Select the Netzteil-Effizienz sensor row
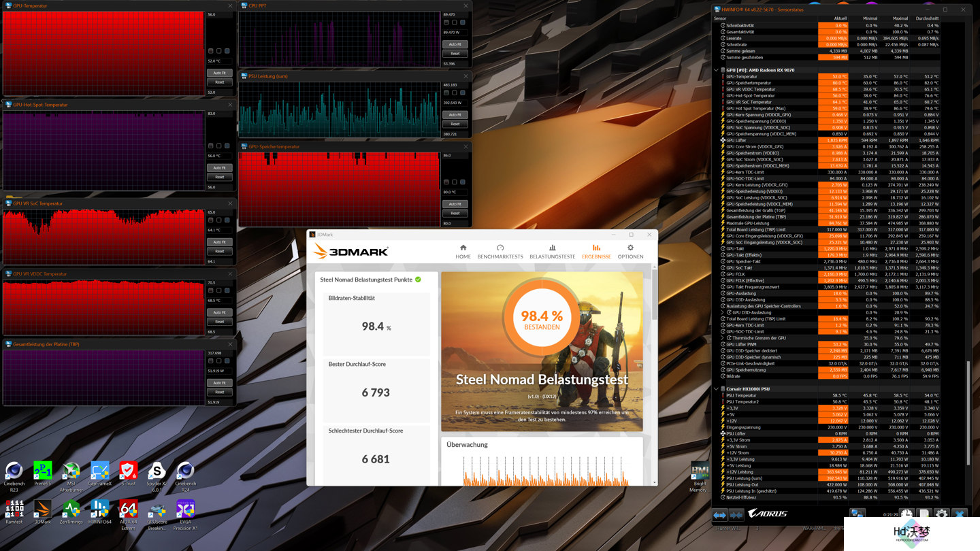The image size is (980, 551). pos(829,497)
